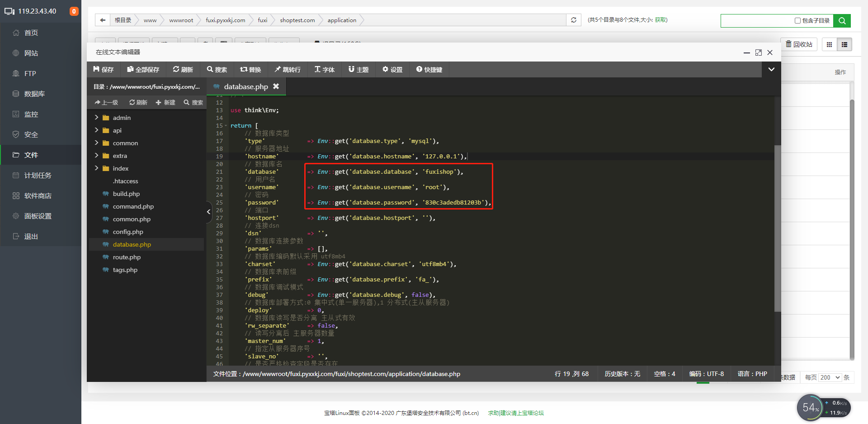Open editor Settings (设置)
This screenshot has height=424, width=868.
click(x=392, y=69)
